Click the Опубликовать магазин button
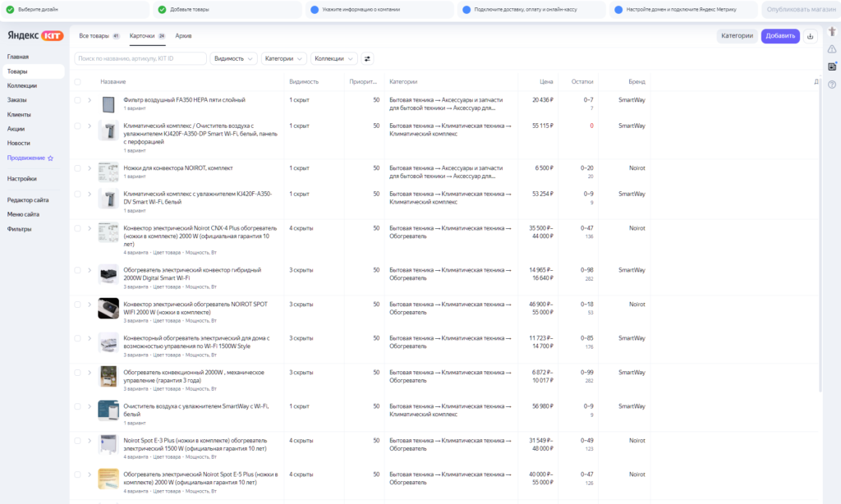The width and height of the screenshot is (841, 504). pos(801,9)
